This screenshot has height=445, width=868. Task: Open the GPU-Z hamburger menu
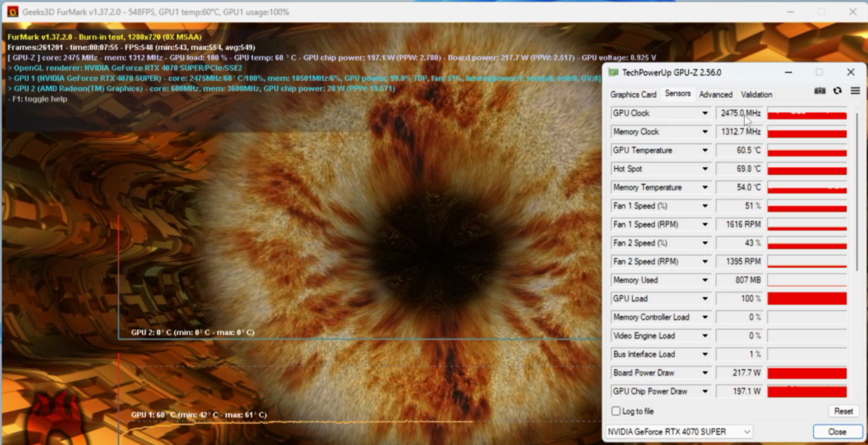[x=855, y=91]
